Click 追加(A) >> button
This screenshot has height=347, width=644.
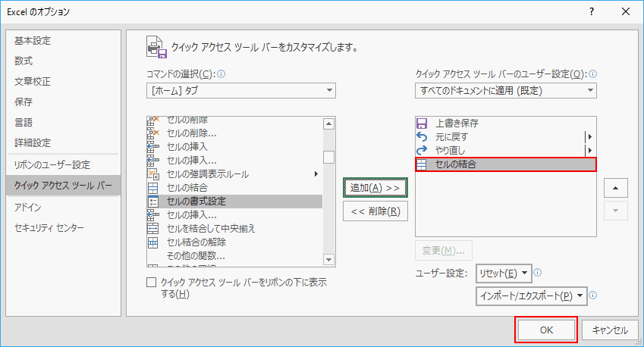tap(375, 188)
